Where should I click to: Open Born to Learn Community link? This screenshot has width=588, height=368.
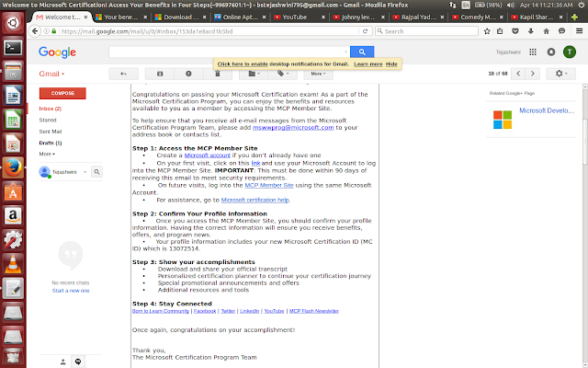point(161,311)
